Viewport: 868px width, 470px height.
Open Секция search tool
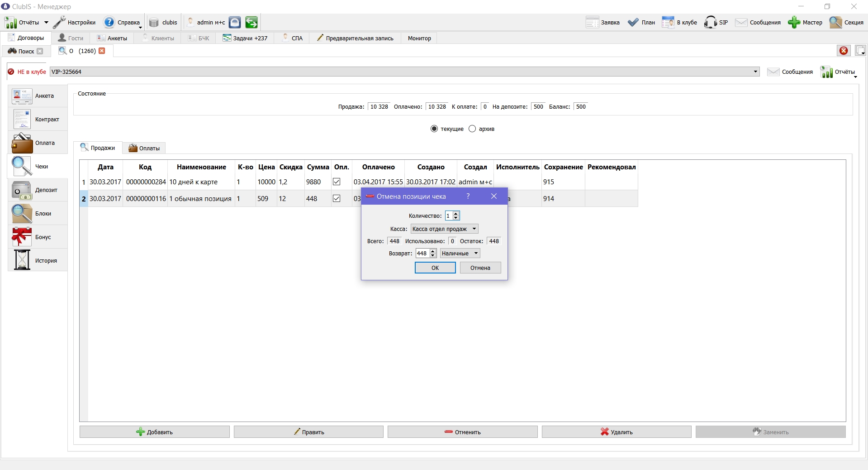(x=846, y=22)
